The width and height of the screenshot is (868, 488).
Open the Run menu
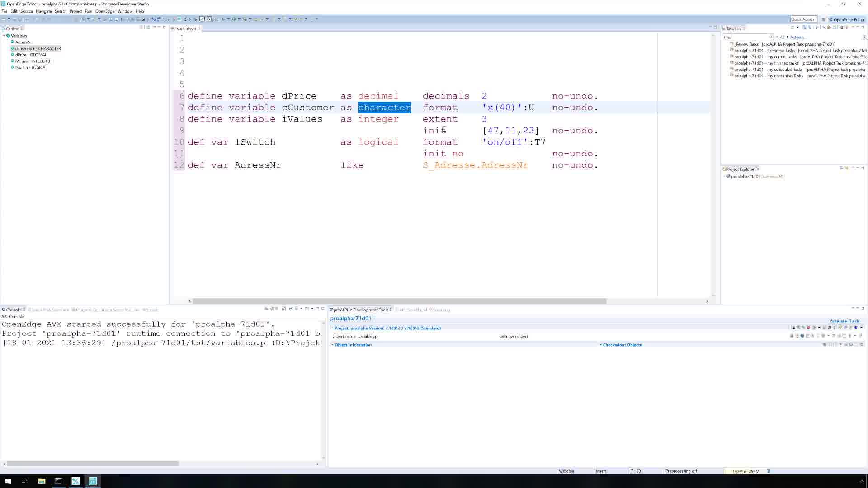[x=88, y=11]
